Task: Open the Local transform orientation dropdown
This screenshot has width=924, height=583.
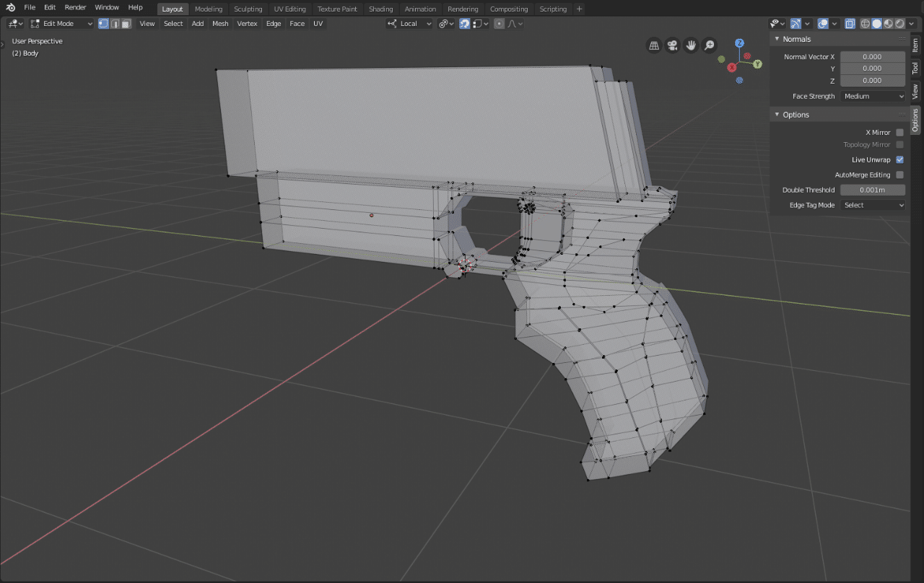Action: tap(409, 24)
